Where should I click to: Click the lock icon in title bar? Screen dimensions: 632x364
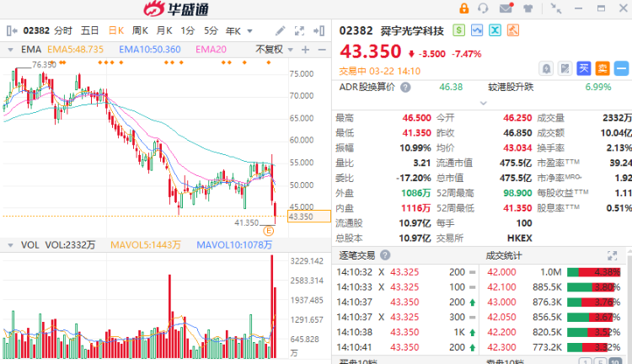464,8
